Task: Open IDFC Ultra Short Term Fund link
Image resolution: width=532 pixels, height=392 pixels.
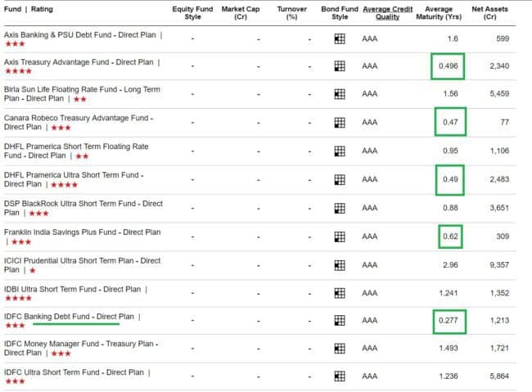Action: coord(74,372)
